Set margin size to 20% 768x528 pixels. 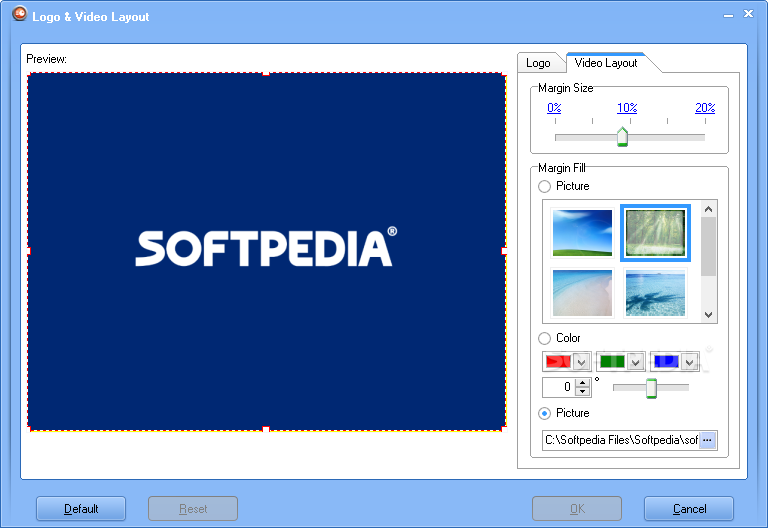[705, 108]
